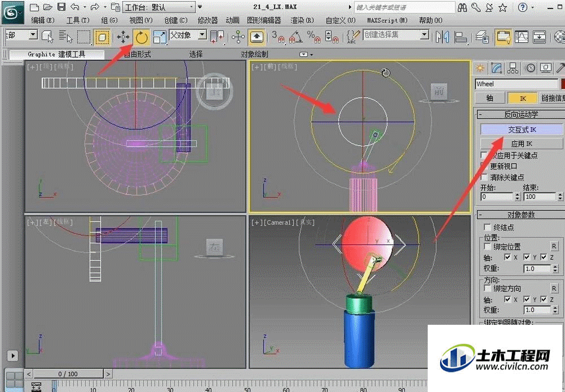
Task: Click the Select and Manipulate icon
Action: pos(238,37)
